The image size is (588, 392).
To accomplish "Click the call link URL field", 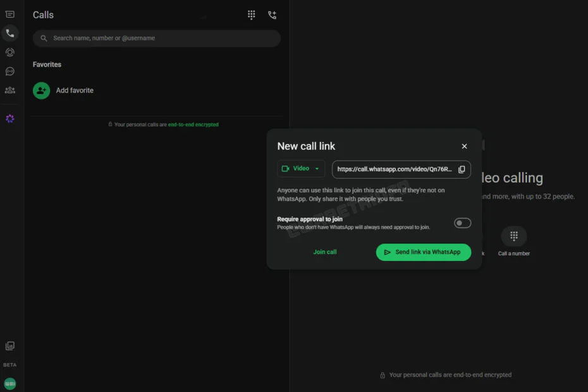I will pos(401,169).
